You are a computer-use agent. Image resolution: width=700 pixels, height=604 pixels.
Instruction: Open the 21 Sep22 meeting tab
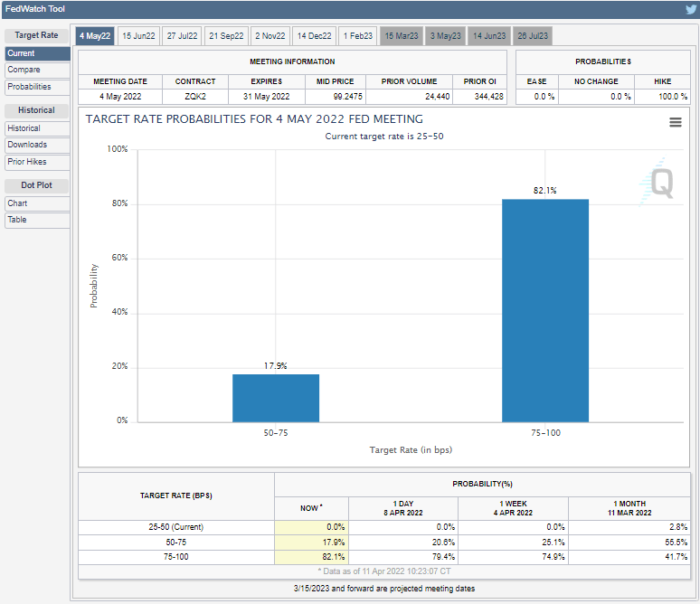pos(226,36)
